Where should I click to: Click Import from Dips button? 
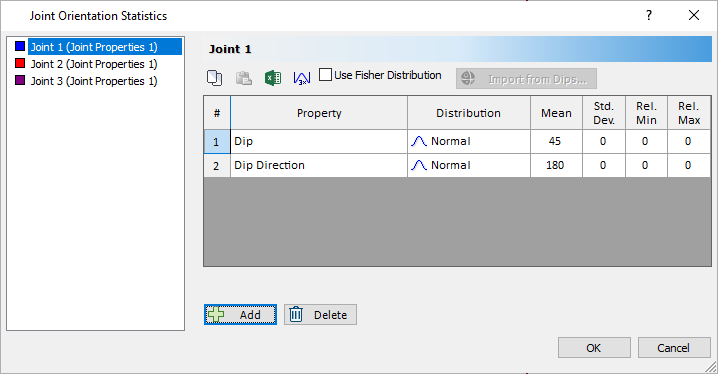click(x=526, y=79)
